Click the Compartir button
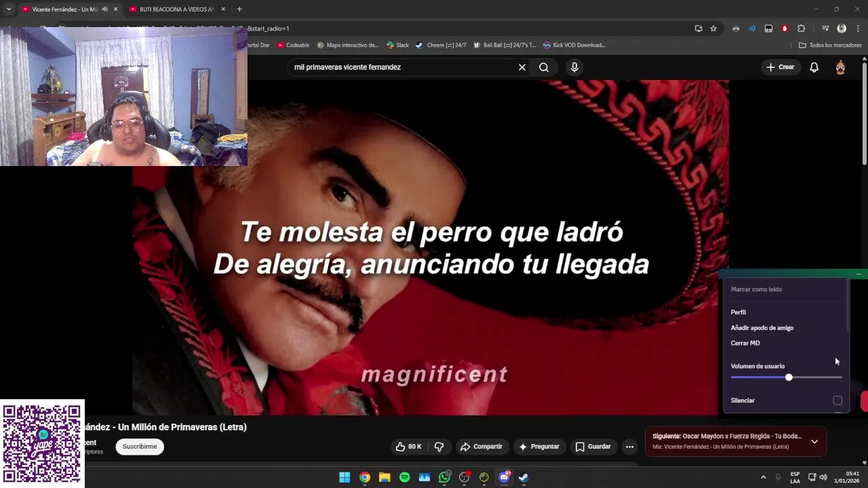Image resolution: width=868 pixels, height=488 pixels. (x=481, y=447)
